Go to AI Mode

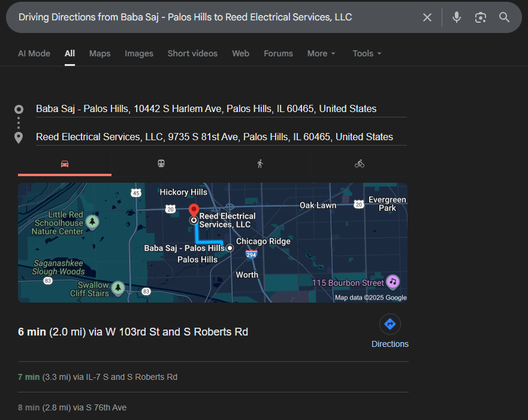[34, 53]
